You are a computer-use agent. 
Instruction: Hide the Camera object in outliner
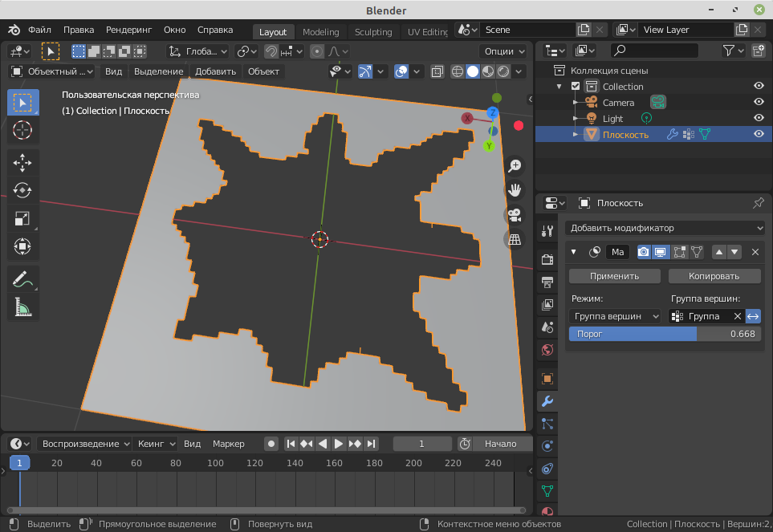(758, 103)
